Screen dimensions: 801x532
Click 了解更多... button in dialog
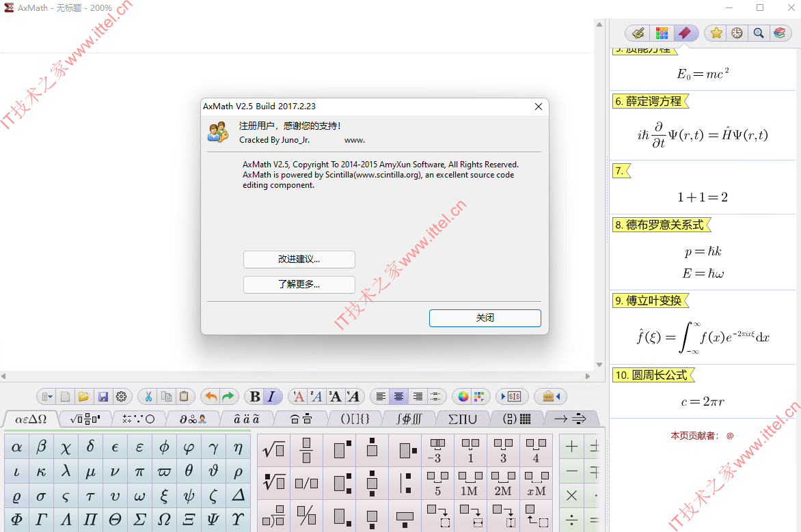[299, 284]
